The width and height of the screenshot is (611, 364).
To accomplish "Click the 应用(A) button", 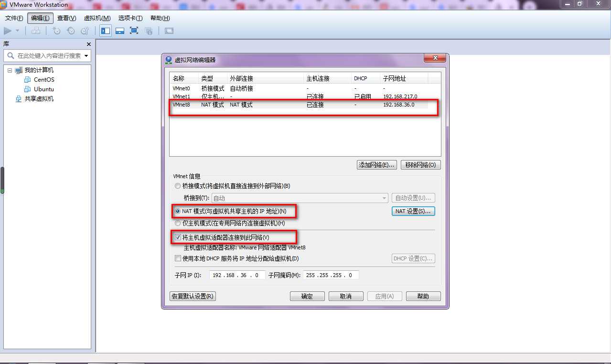I will (x=385, y=296).
